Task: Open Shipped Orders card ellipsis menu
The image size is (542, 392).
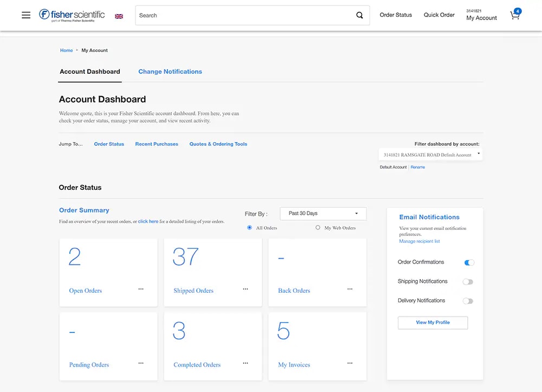Action: click(246, 289)
